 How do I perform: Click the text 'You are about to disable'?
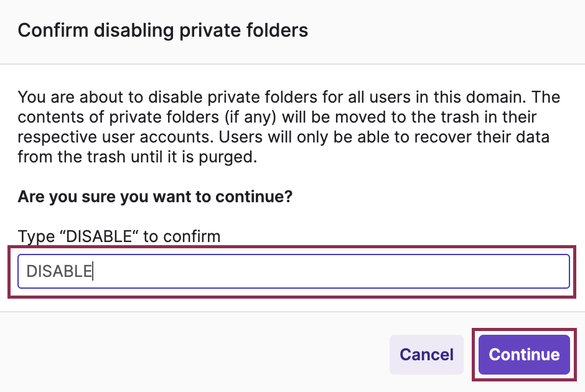point(93,98)
